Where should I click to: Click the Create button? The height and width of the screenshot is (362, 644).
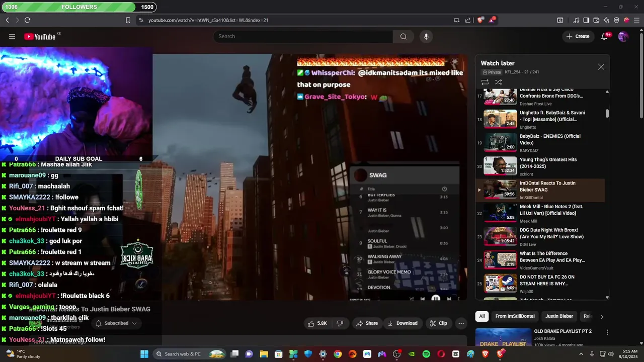click(578, 36)
